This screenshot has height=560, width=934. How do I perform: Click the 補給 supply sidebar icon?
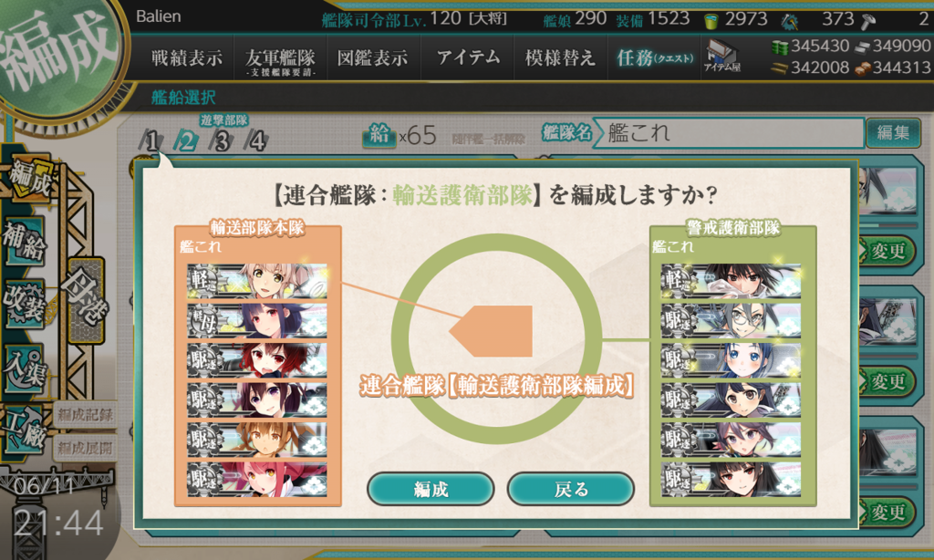[25, 240]
